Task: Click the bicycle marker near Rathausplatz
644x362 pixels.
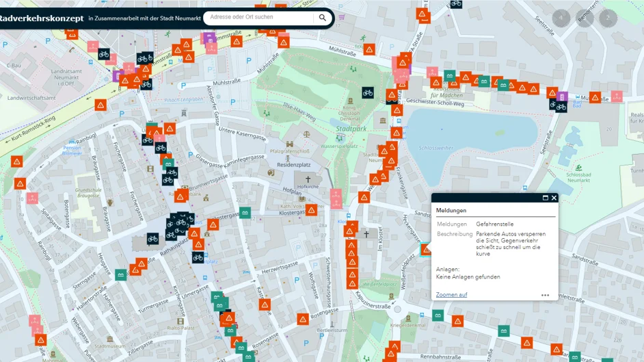Action: tap(198, 257)
